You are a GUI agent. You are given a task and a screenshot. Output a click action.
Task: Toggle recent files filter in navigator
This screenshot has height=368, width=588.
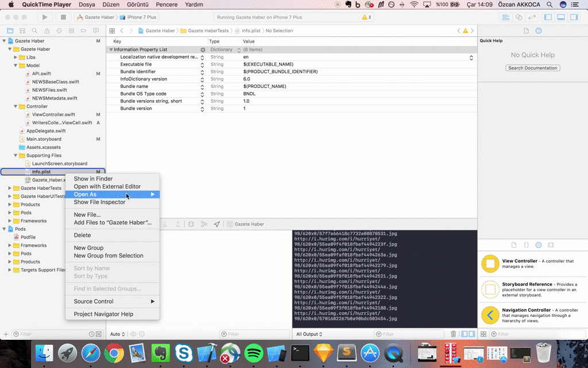tap(91, 334)
